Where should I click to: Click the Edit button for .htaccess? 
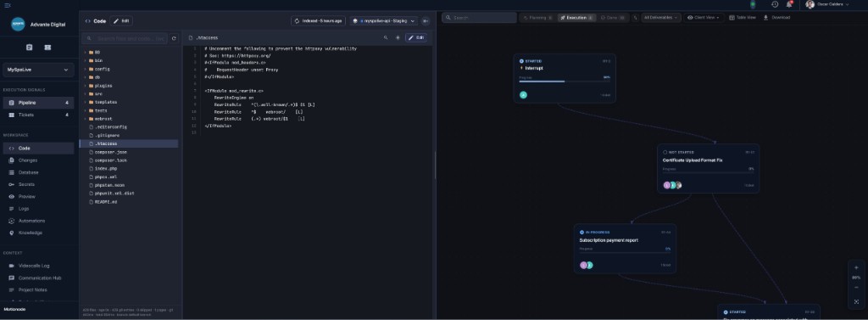pyautogui.click(x=416, y=37)
